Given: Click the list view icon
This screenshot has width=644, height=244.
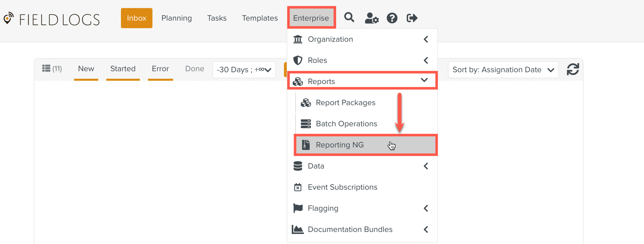Looking at the screenshot, I should coord(46,68).
